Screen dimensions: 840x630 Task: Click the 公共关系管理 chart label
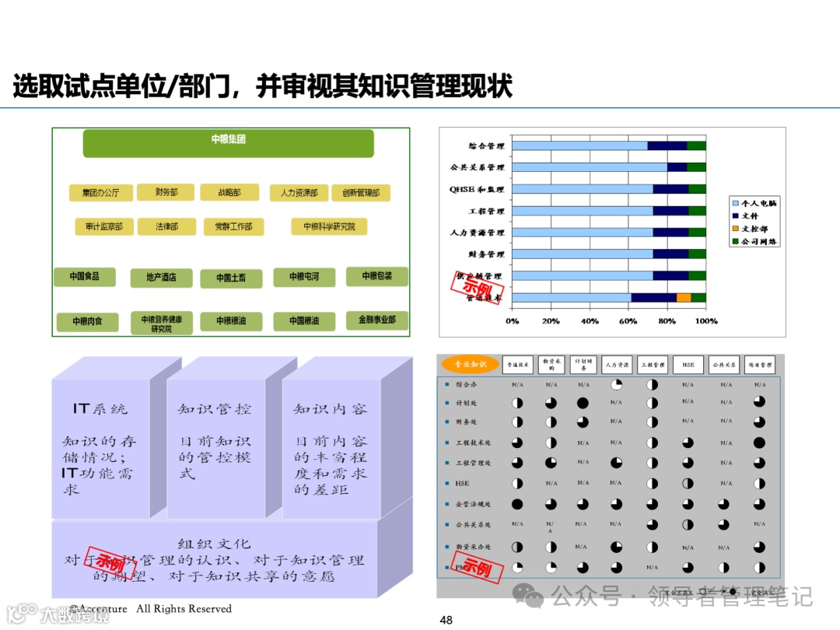[478, 167]
